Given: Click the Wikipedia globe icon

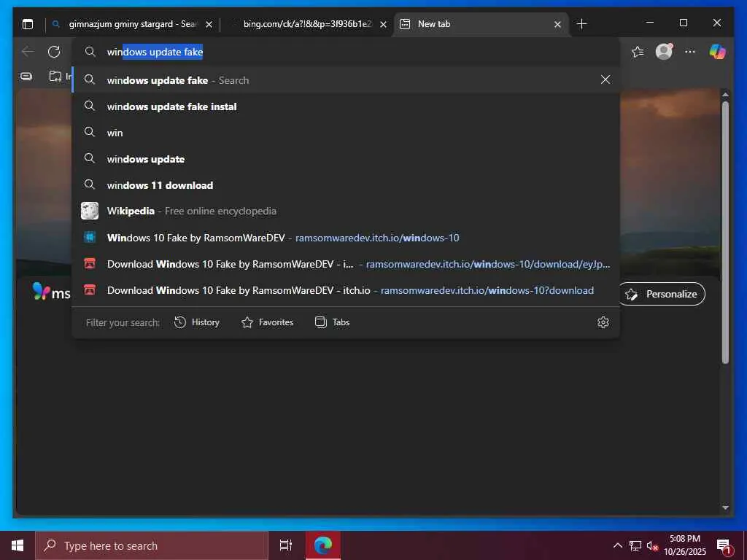Looking at the screenshot, I should pyautogui.click(x=90, y=211).
